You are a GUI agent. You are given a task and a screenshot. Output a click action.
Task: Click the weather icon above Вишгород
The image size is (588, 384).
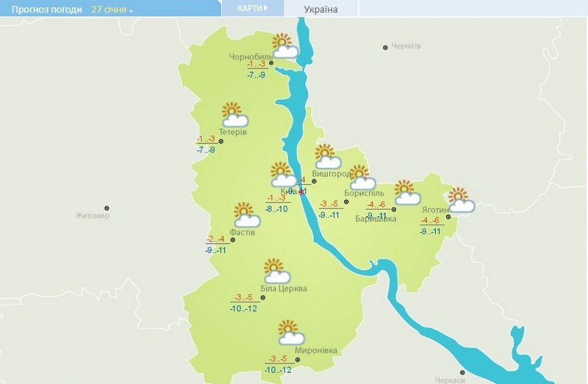[x=328, y=156]
